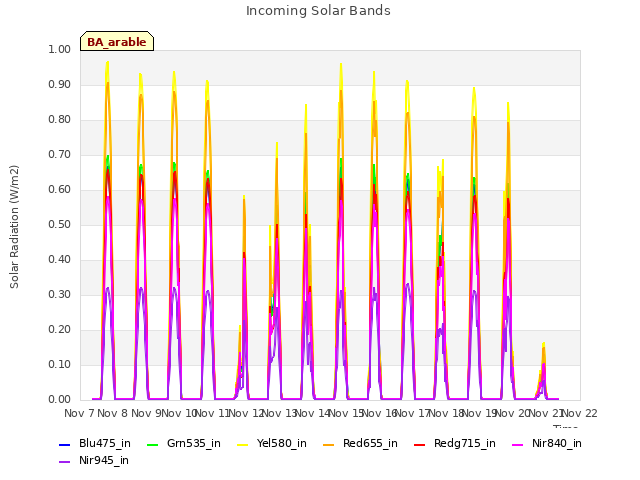Click the 0.60 y-axis tick label

click(x=60, y=189)
